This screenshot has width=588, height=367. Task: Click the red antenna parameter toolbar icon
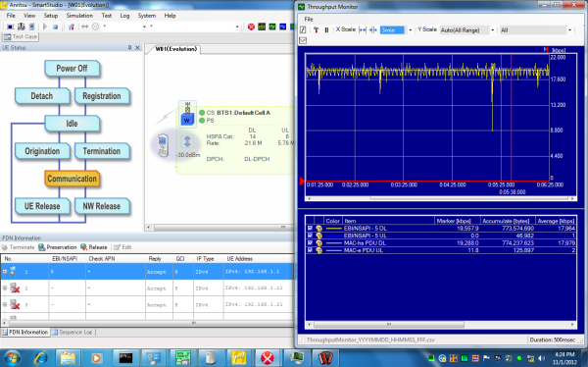click(x=72, y=26)
